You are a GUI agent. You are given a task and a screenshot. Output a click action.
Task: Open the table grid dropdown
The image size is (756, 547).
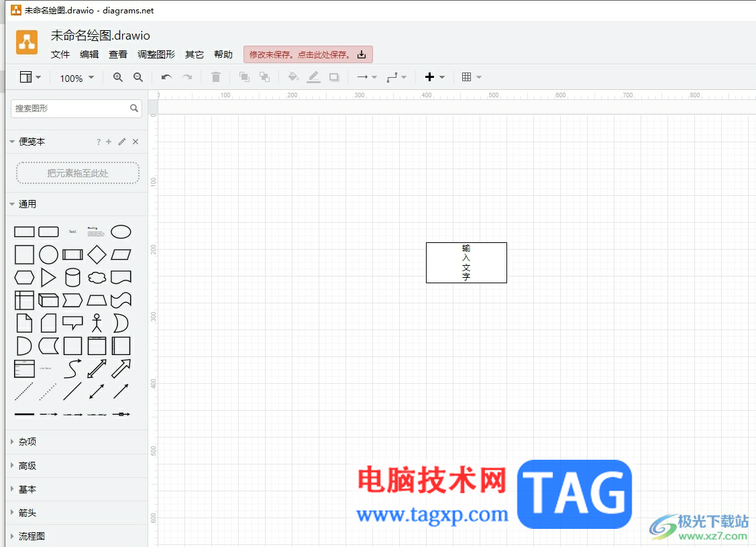(x=472, y=77)
